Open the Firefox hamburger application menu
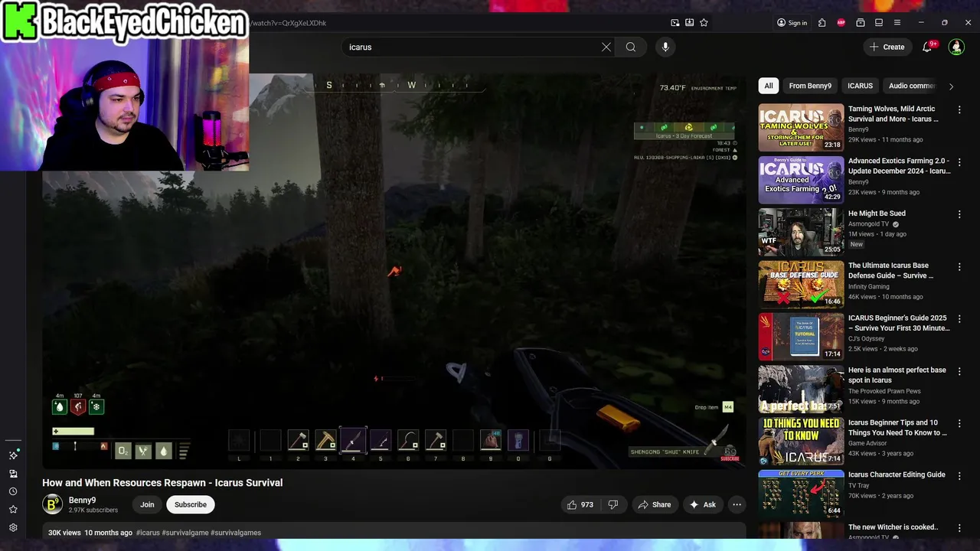980x551 pixels. [x=897, y=23]
